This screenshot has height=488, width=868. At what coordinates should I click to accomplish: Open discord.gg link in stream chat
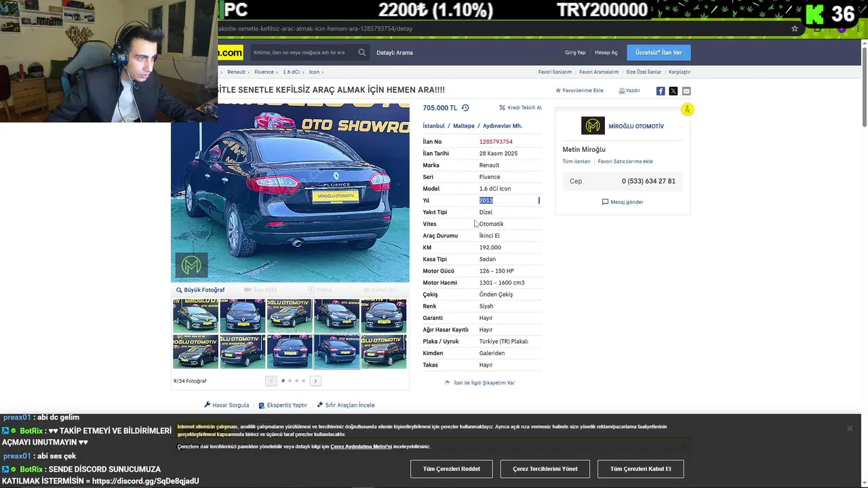coord(145,481)
